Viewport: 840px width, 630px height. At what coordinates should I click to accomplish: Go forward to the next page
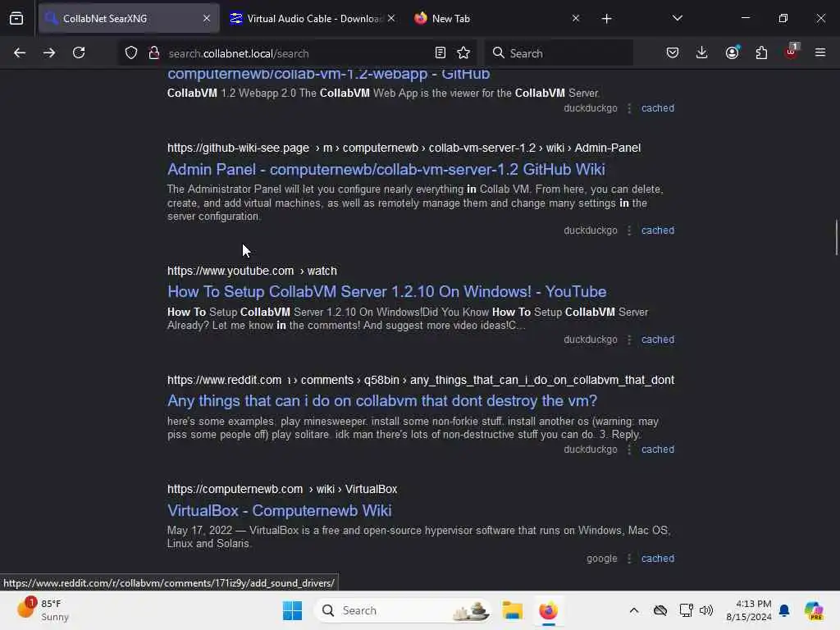[x=49, y=52]
